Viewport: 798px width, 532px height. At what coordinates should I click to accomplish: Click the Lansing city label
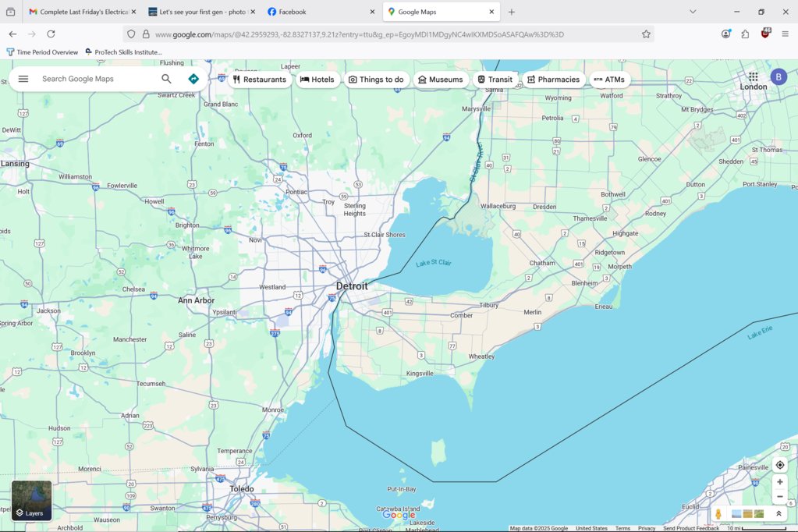[15, 163]
